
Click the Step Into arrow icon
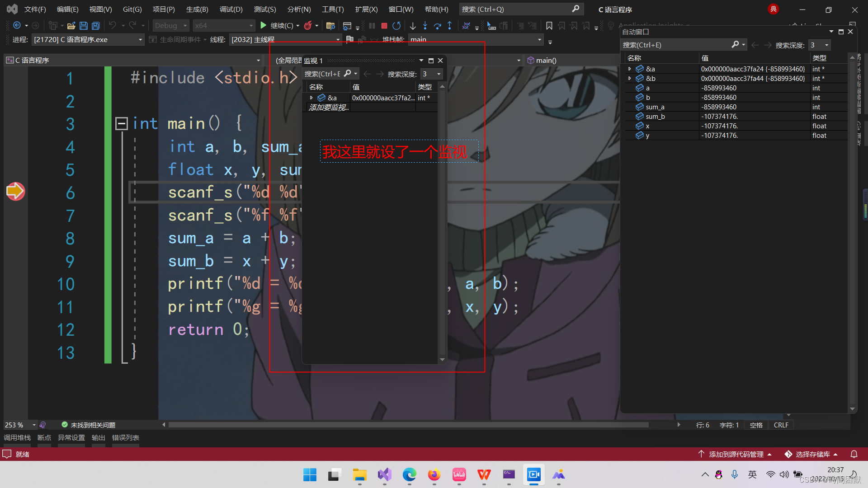point(425,26)
